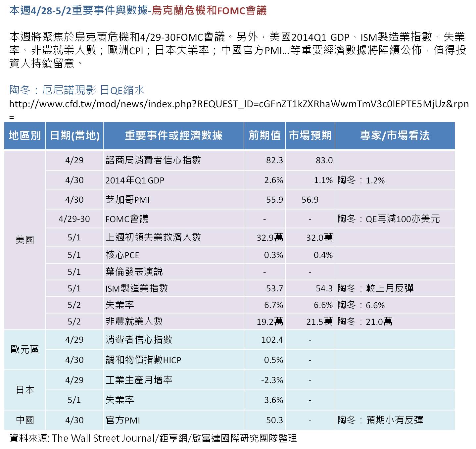This screenshot has height=449, width=476.
Task: Click expert view 陶冬：6.6%
Action: coord(361,305)
